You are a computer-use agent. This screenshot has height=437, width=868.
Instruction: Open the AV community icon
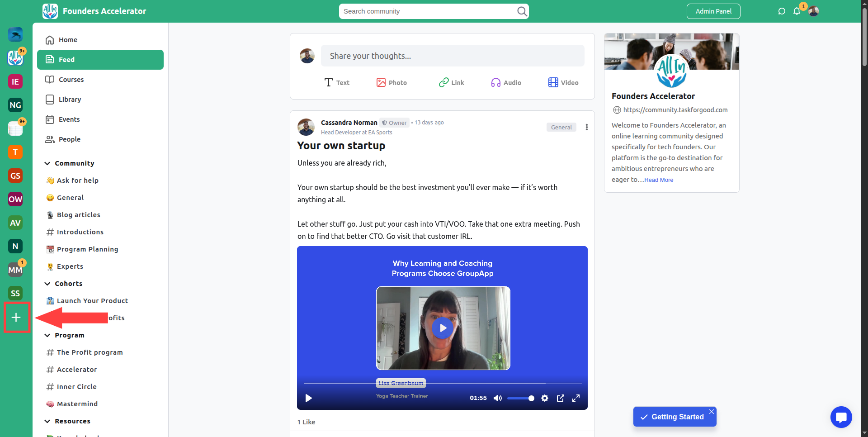tap(15, 223)
